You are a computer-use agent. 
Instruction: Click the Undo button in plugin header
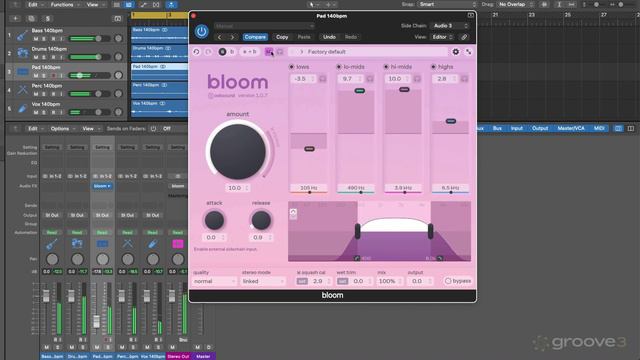[x=329, y=37]
